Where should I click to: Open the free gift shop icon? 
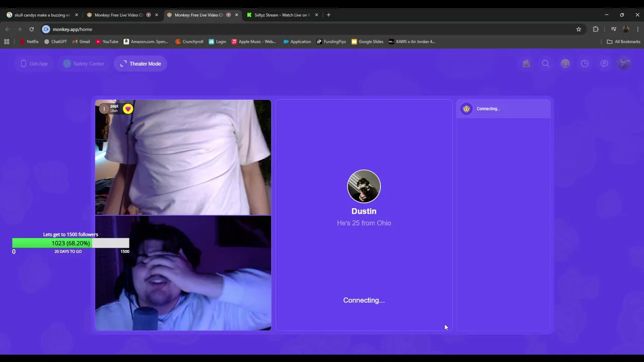(x=526, y=63)
